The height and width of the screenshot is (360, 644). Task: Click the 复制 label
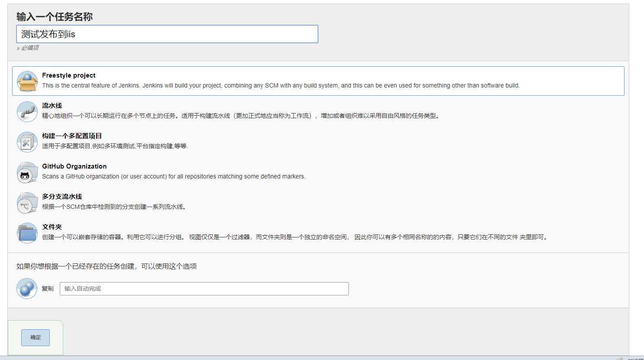point(48,289)
